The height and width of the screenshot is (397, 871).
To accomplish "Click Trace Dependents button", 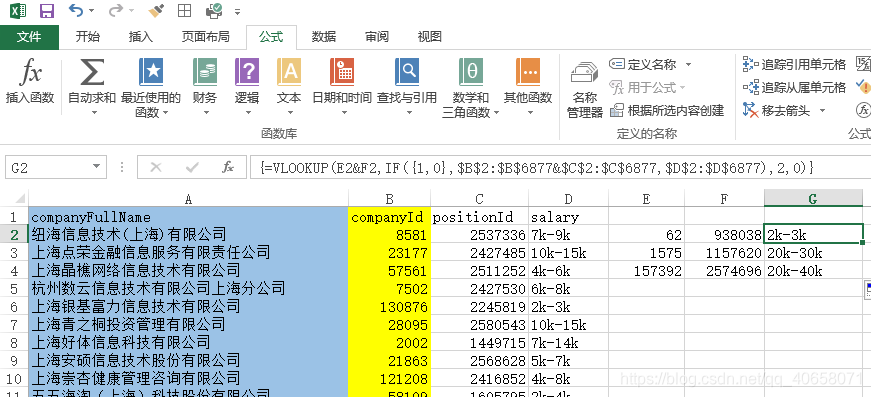I will [x=794, y=87].
